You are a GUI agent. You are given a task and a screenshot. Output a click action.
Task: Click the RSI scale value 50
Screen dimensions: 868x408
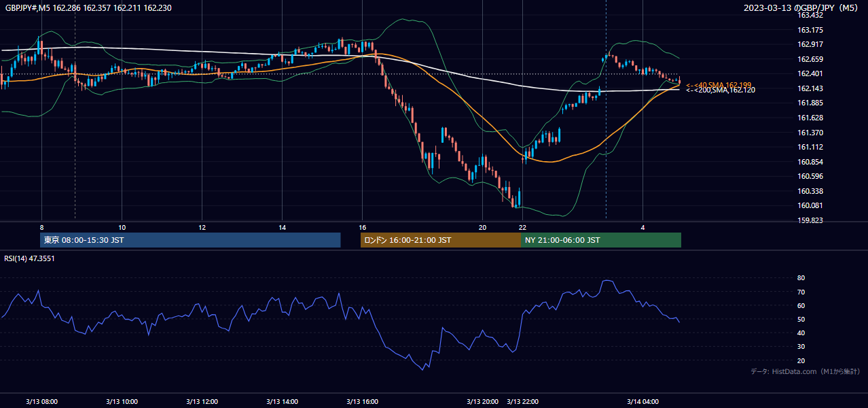coord(801,319)
